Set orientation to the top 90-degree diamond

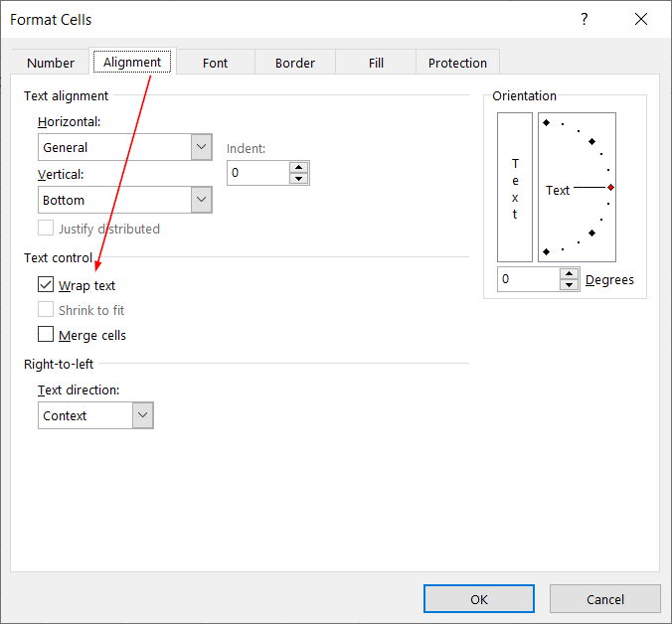click(546, 123)
